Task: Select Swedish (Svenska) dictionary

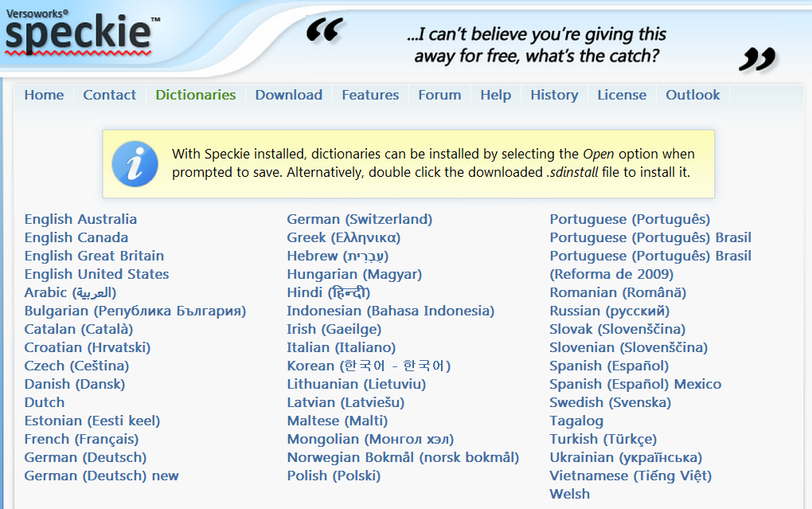Action: (610, 403)
